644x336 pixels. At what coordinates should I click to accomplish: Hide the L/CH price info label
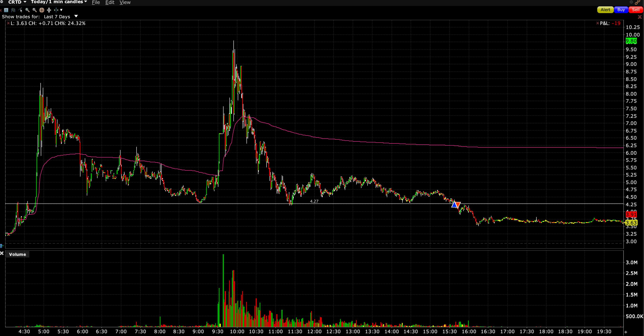[x=8, y=23]
